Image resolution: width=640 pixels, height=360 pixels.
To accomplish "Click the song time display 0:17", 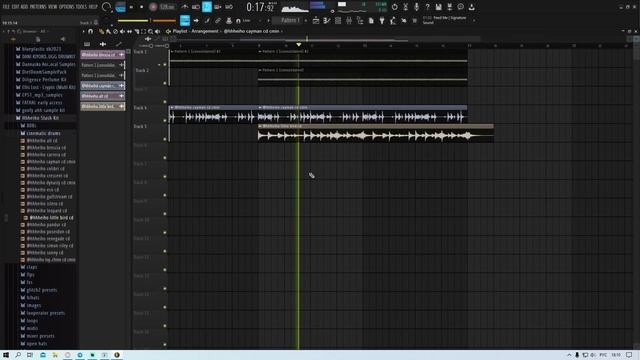I will click(x=260, y=7).
